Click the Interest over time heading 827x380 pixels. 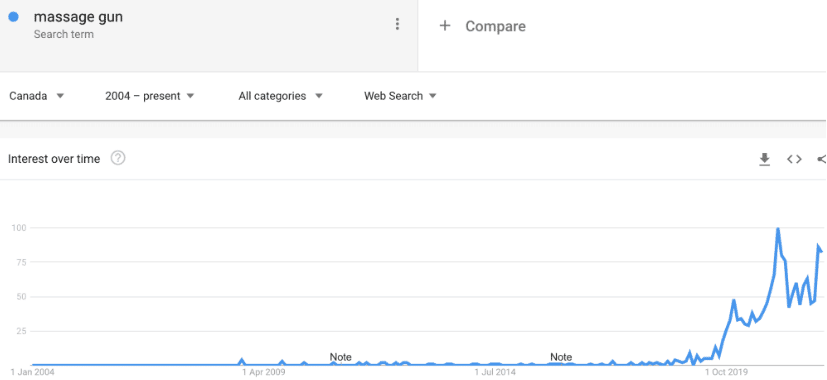click(54, 159)
